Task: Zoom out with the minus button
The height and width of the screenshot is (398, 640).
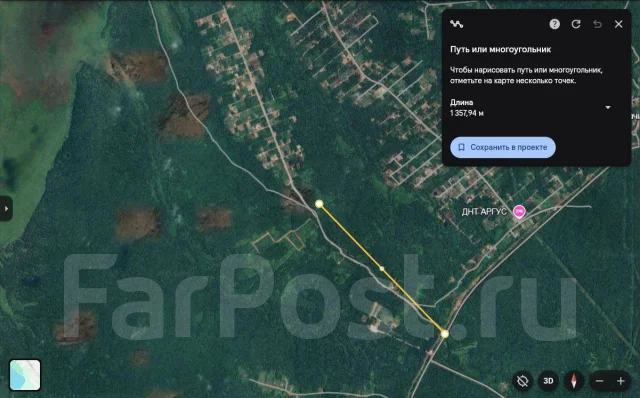Action: [x=600, y=381]
